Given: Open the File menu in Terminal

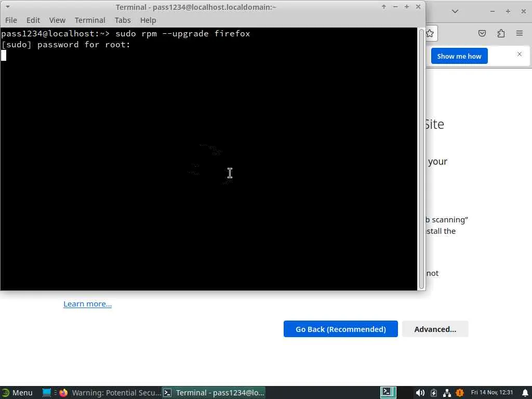Looking at the screenshot, I should tap(11, 20).
